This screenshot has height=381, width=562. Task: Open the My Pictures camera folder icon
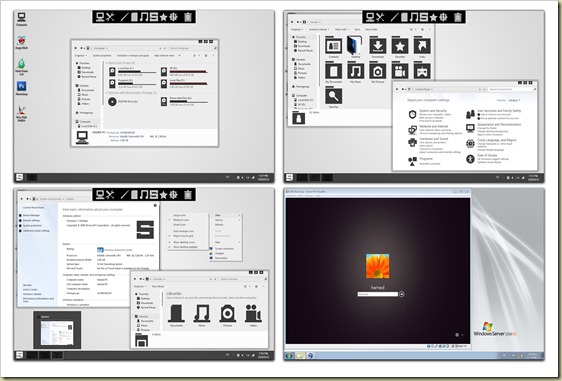pos(378,72)
